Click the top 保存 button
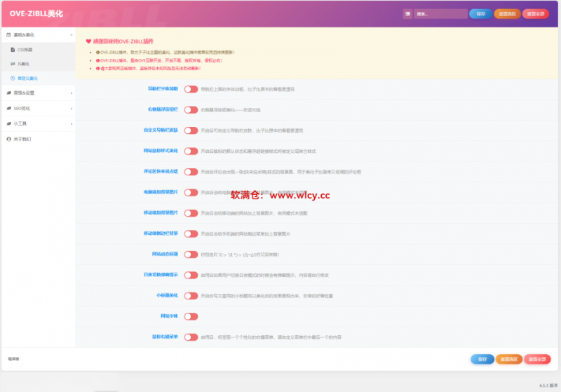 click(x=480, y=13)
